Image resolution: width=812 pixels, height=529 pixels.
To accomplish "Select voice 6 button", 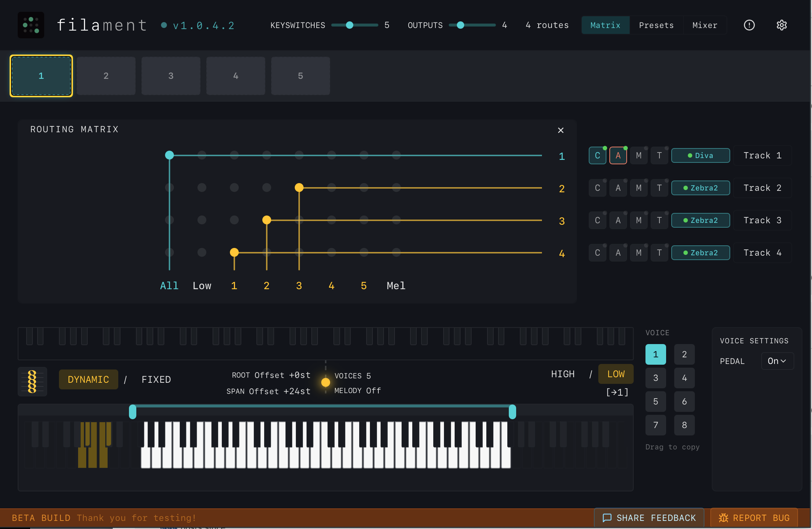I will [684, 402].
